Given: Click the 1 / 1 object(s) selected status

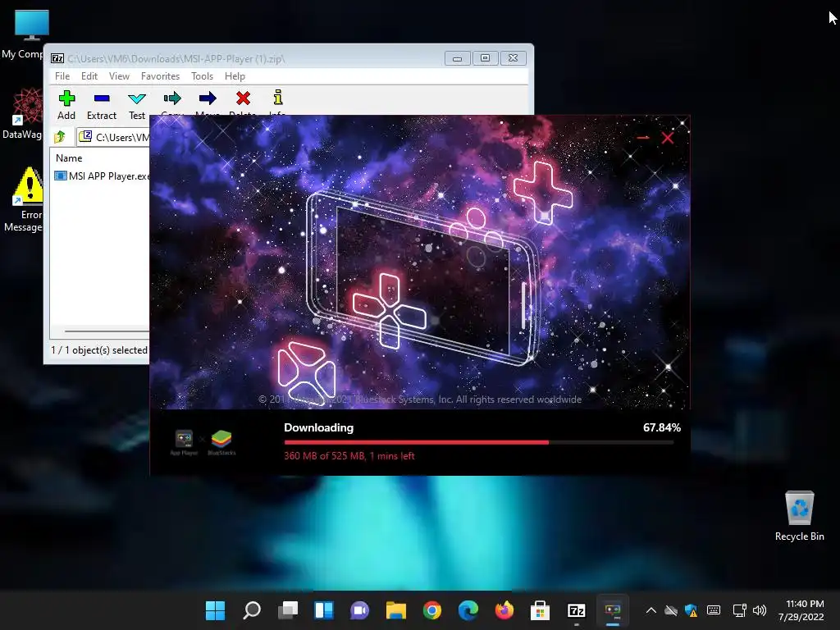Looking at the screenshot, I should [99, 349].
